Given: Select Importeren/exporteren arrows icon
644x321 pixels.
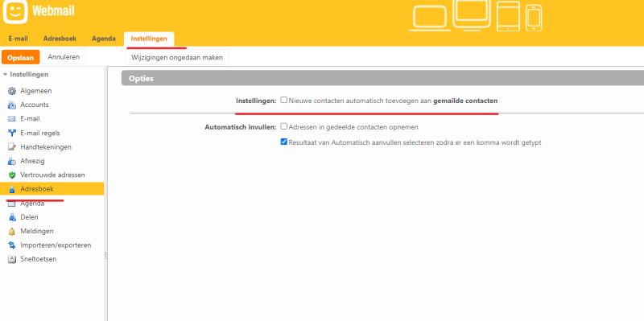Looking at the screenshot, I should pyautogui.click(x=12, y=245).
